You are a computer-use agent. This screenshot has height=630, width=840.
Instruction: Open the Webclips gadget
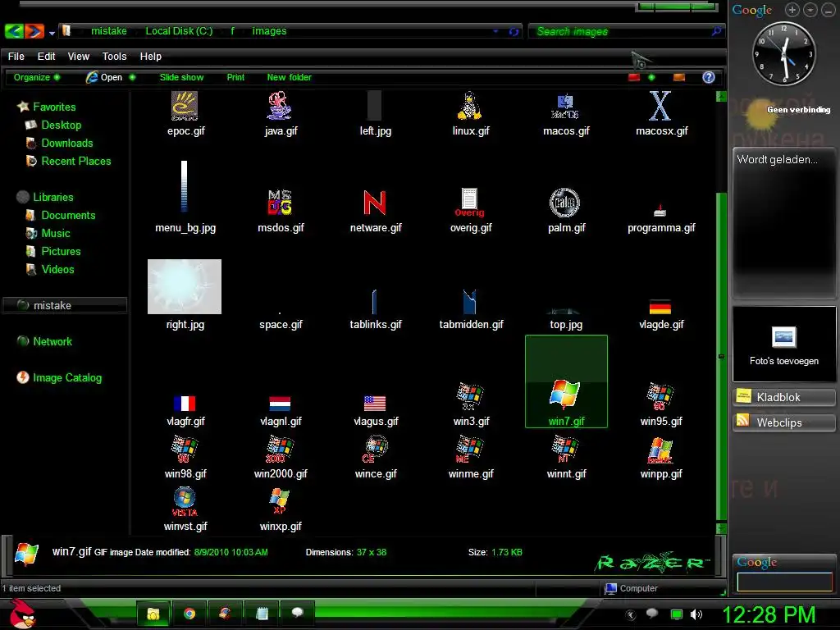point(783,422)
